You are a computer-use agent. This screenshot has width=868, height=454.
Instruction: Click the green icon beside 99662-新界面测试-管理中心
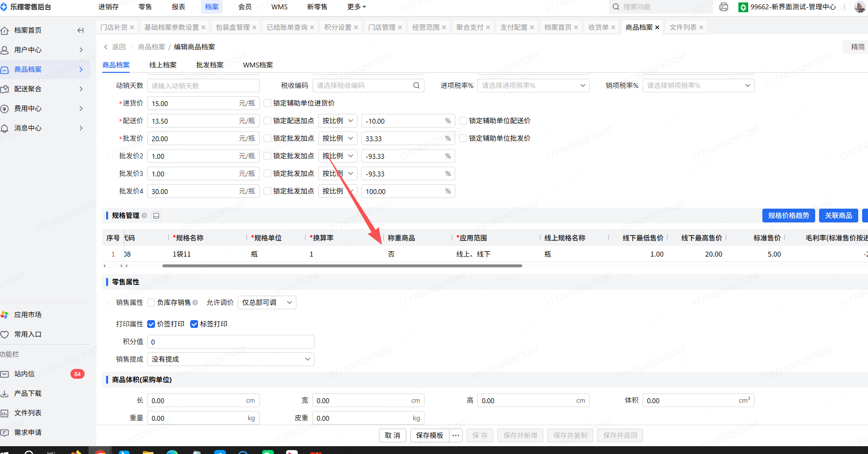tap(743, 7)
